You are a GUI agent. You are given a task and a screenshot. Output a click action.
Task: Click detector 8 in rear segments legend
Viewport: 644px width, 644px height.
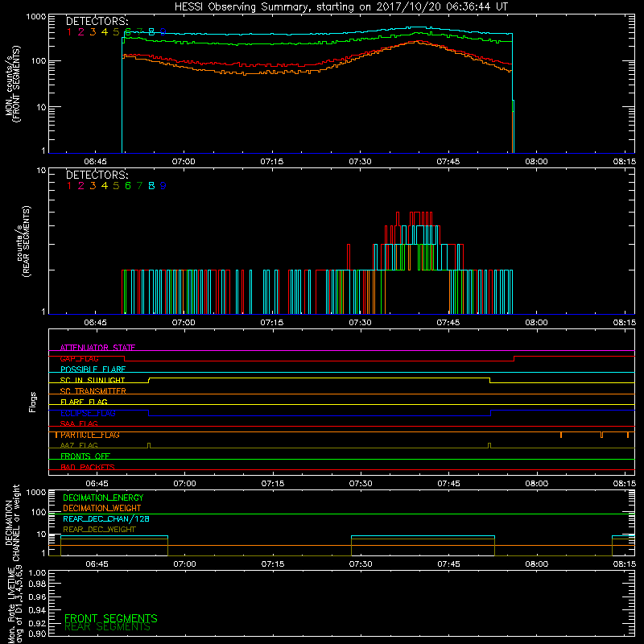[x=151, y=186]
